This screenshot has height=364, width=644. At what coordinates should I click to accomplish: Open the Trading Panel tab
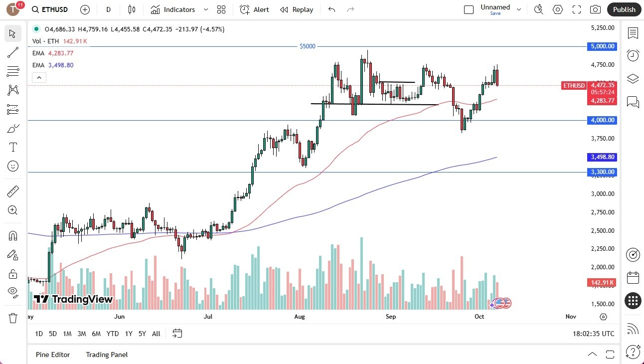point(106,355)
